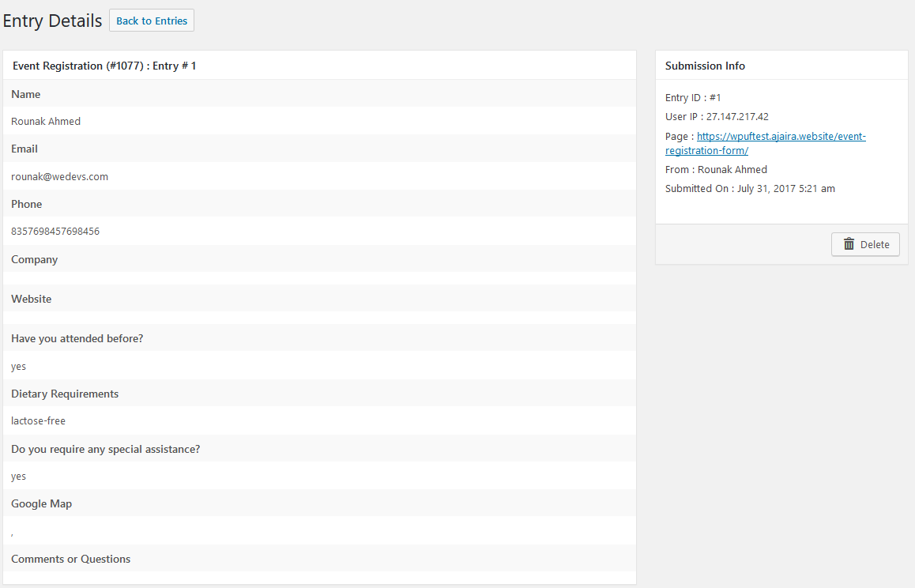The height and width of the screenshot is (588, 915).
Task: Select the name value Rounak Ahmed
Action: coord(46,122)
